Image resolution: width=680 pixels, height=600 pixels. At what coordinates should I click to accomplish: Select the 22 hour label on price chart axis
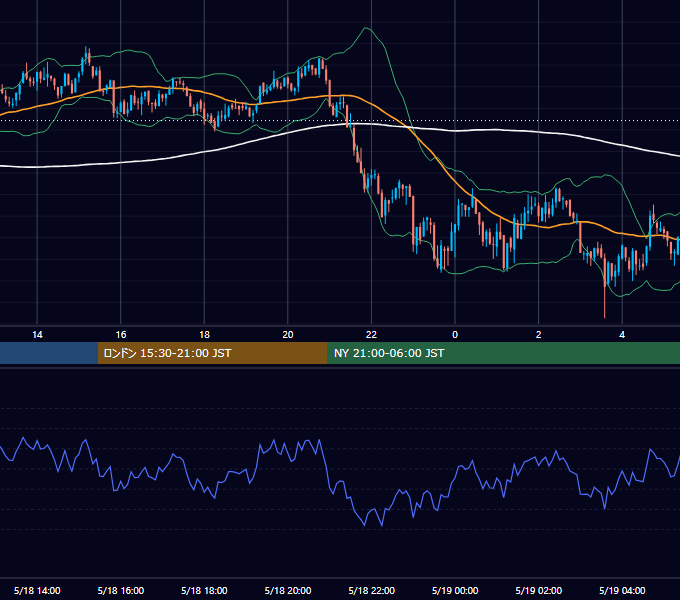[371, 335]
